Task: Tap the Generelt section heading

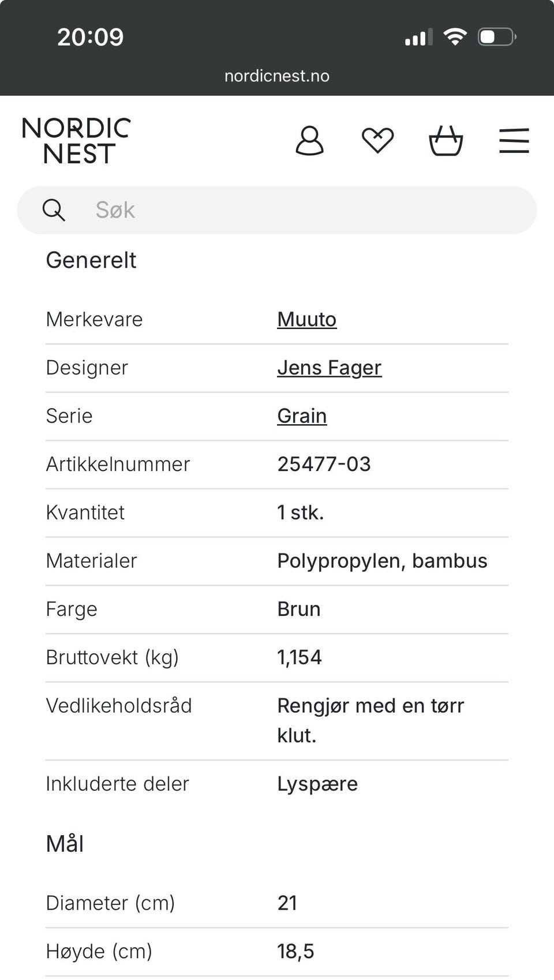Action: pos(91,260)
